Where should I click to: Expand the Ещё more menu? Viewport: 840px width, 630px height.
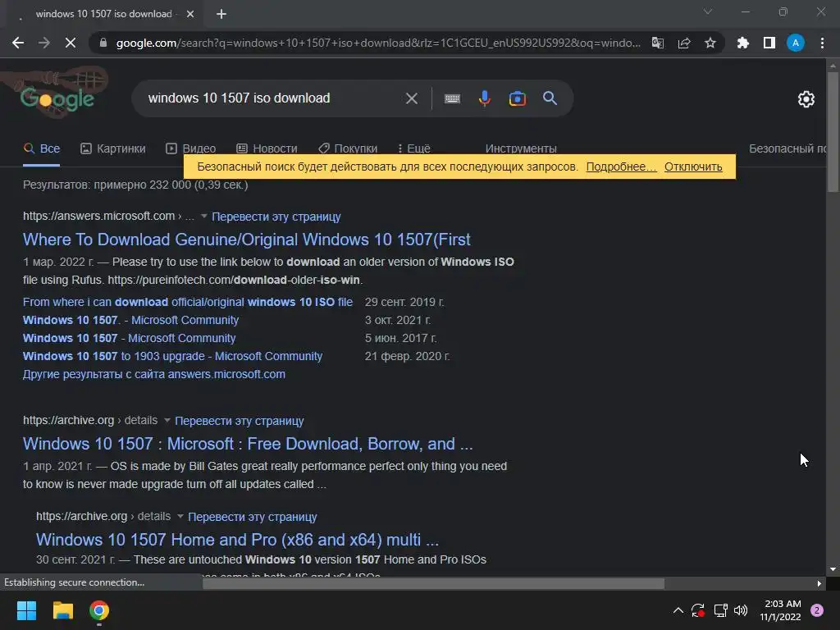(x=413, y=148)
